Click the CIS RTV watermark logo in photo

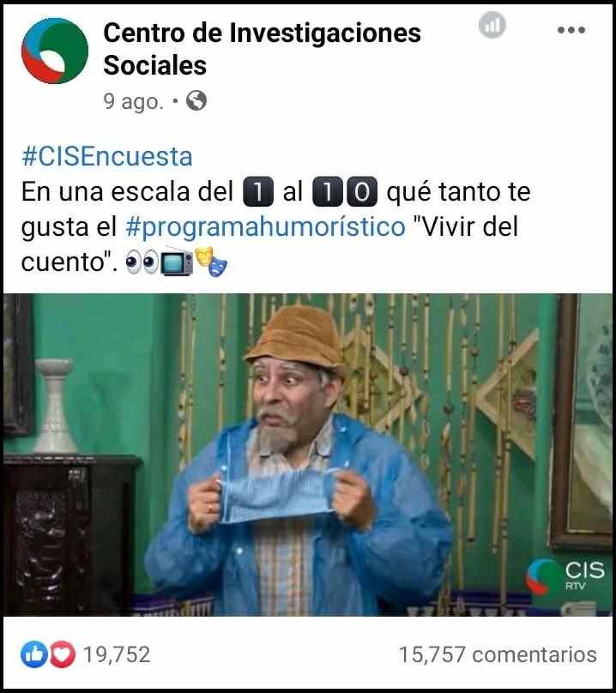pos(565,575)
